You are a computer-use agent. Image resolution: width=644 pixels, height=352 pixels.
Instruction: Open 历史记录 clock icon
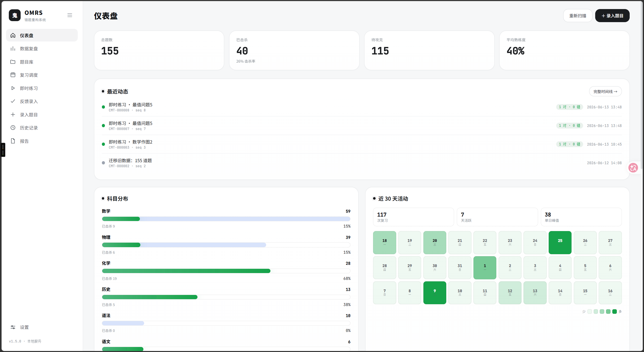point(13,128)
